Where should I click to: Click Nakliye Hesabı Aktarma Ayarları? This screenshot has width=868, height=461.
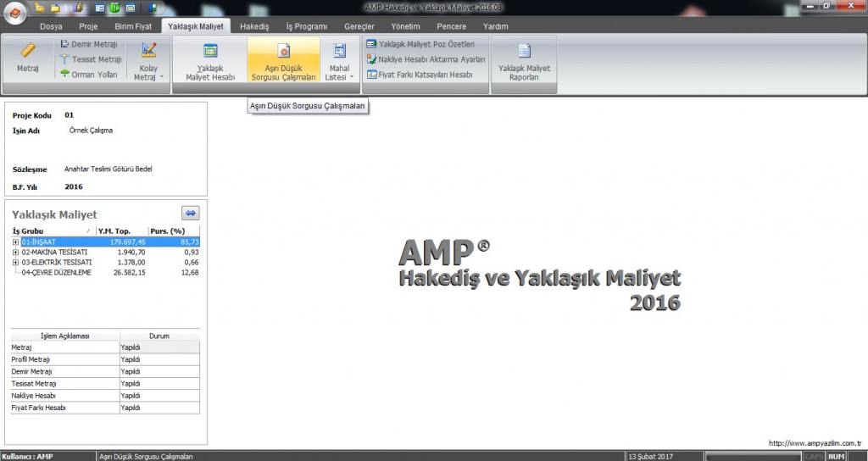(426, 59)
